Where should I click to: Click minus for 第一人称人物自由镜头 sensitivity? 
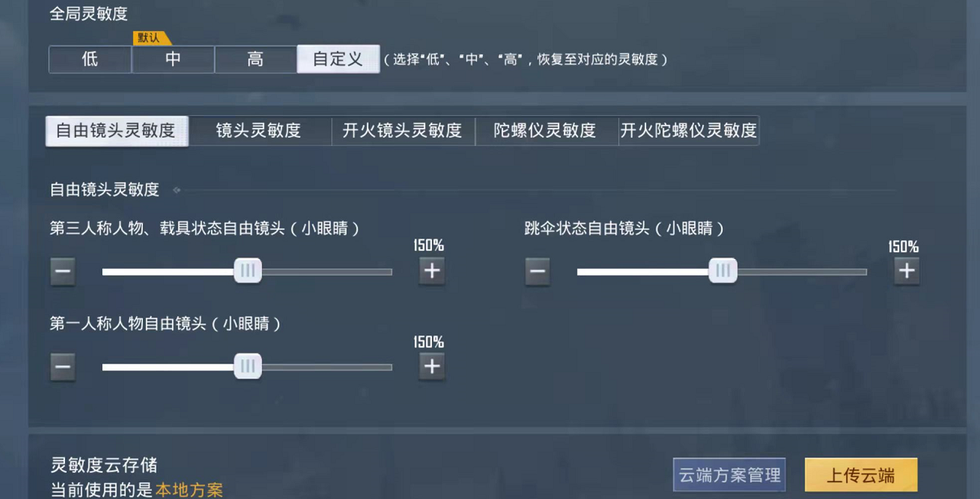pyautogui.click(x=63, y=367)
